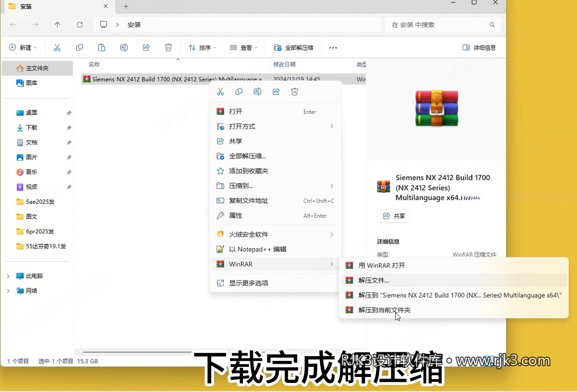Select 主文件夹 in the sidebar
This screenshot has width=577, height=392.
click(x=37, y=68)
